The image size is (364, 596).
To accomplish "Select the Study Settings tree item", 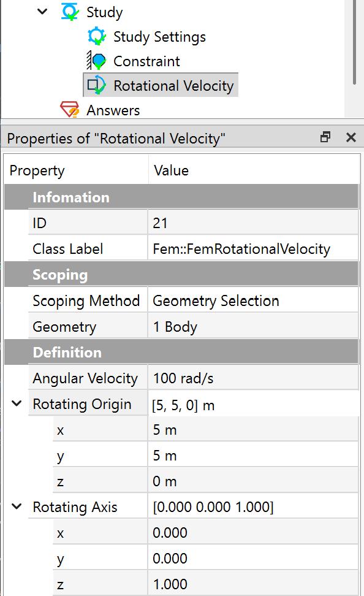I will (159, 37).
